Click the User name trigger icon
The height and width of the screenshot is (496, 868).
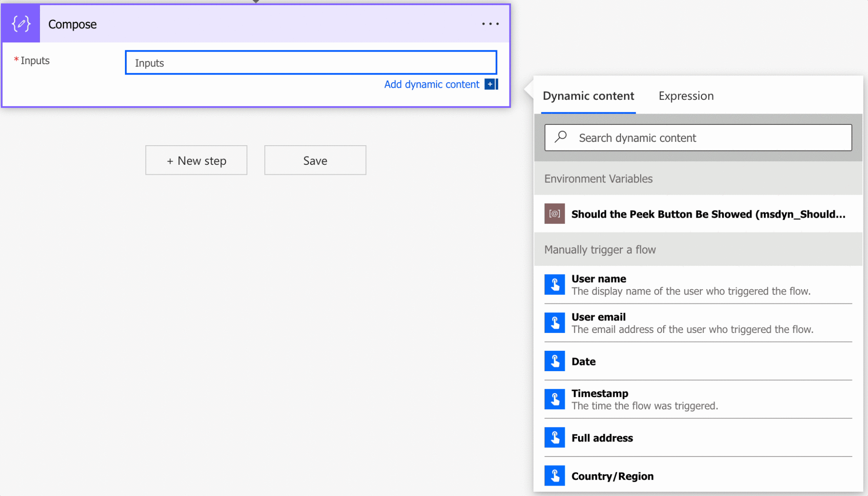coord(555,284)
